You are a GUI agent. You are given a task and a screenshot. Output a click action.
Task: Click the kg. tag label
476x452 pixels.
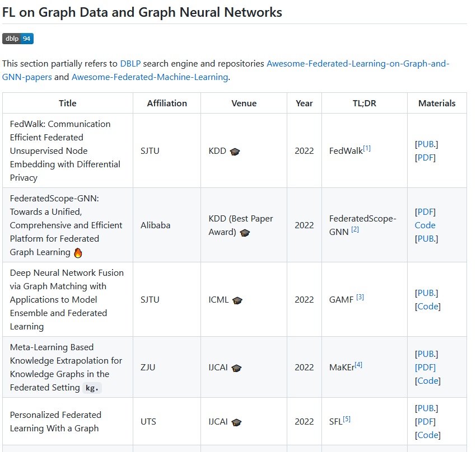pos(92,388)
